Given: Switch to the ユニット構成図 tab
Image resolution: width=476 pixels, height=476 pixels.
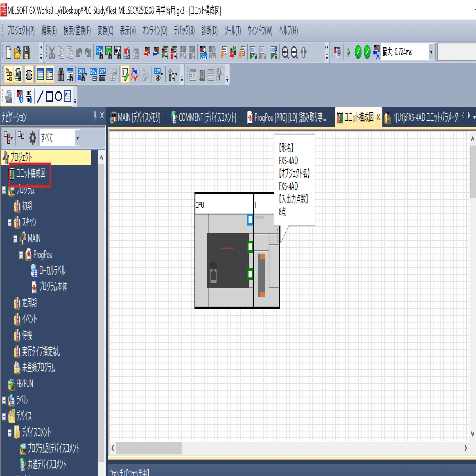Looking at the screenshot, I should click(x=358, y=118).
